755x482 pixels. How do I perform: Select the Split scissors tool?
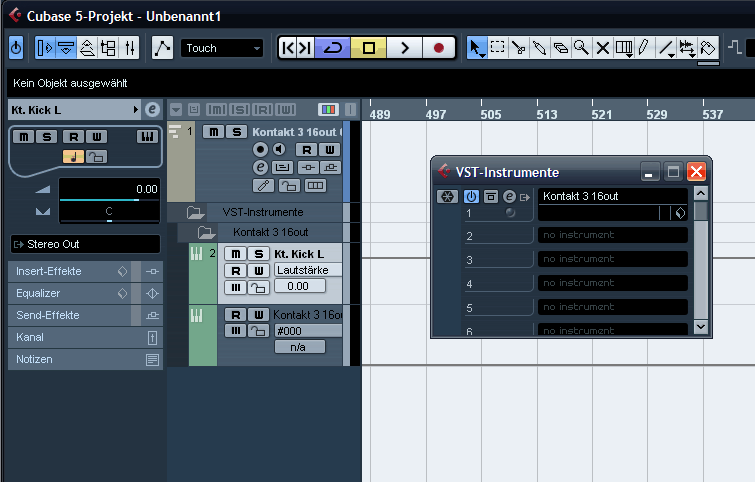519,48
